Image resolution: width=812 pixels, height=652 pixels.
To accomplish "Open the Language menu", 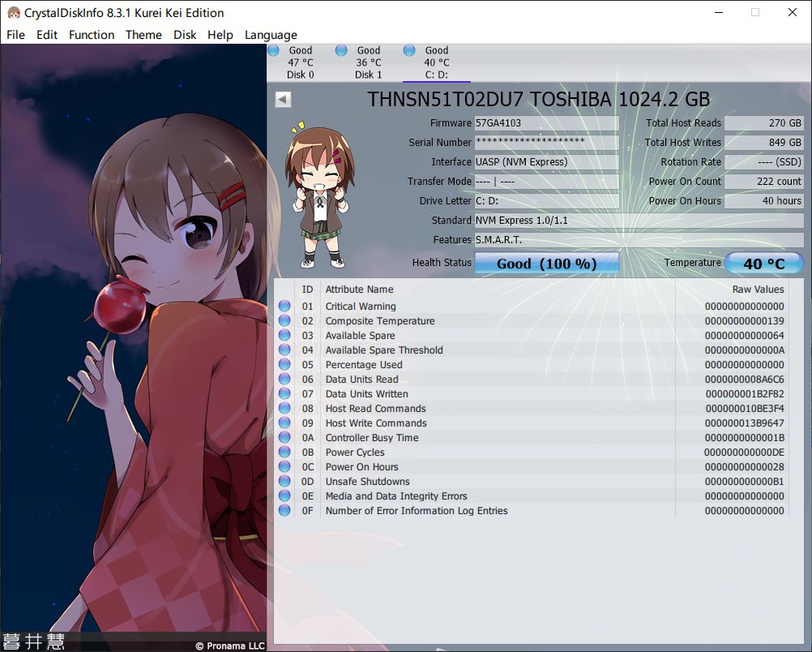I will coord(271,35).
